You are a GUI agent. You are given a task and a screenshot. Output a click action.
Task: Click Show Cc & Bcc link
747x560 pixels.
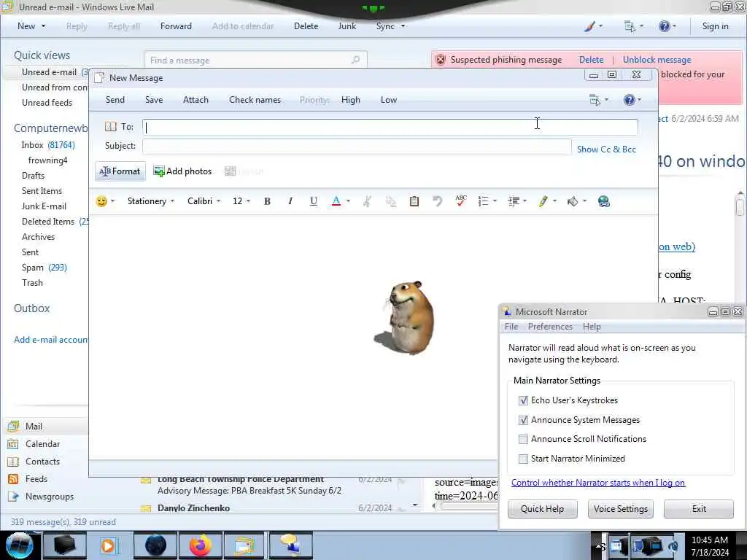click(x=606, y=149)
